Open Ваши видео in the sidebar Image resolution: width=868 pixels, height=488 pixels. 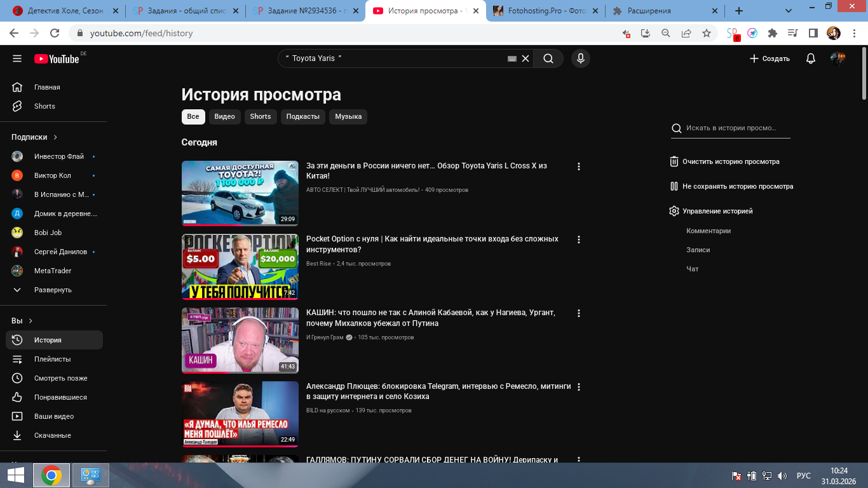54,416
